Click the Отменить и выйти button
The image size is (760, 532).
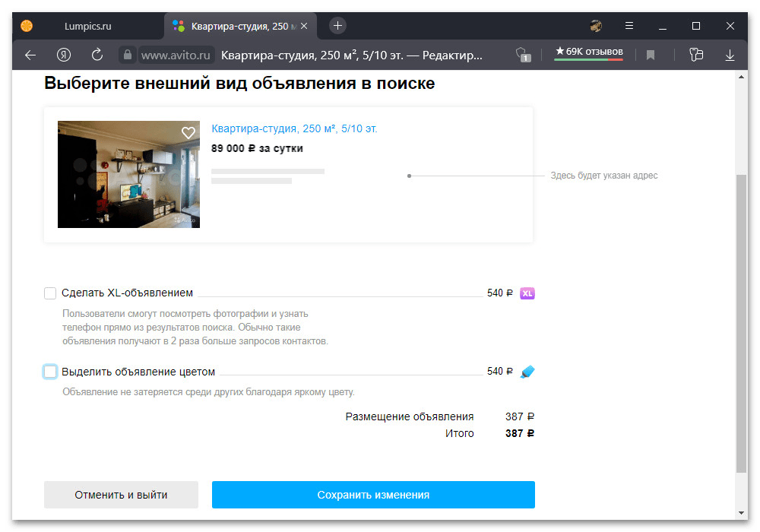coord(121,495)
